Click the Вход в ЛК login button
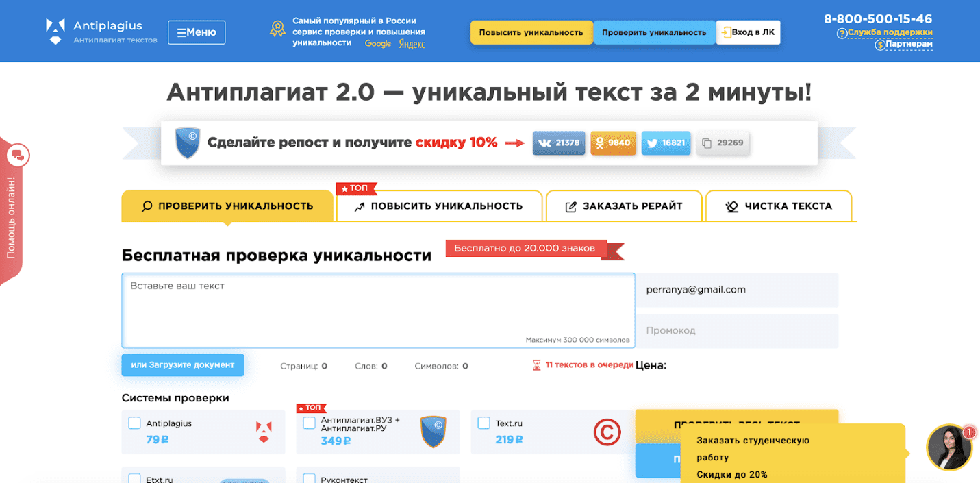The image size is (980, 483). [x=748, y=32]
